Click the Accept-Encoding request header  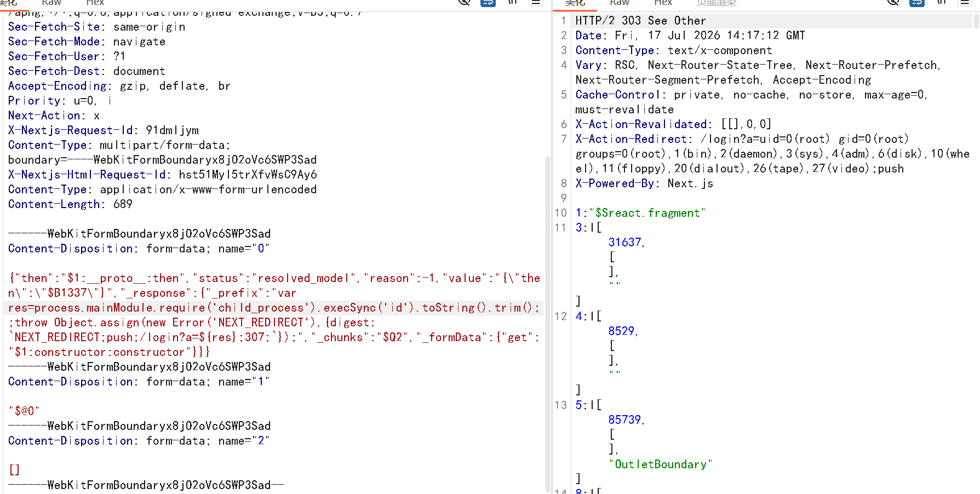pyautogui.click(x=119, y=86)
